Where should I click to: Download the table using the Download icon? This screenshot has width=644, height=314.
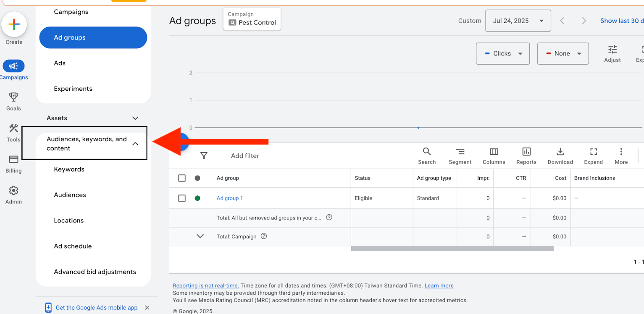560,152
